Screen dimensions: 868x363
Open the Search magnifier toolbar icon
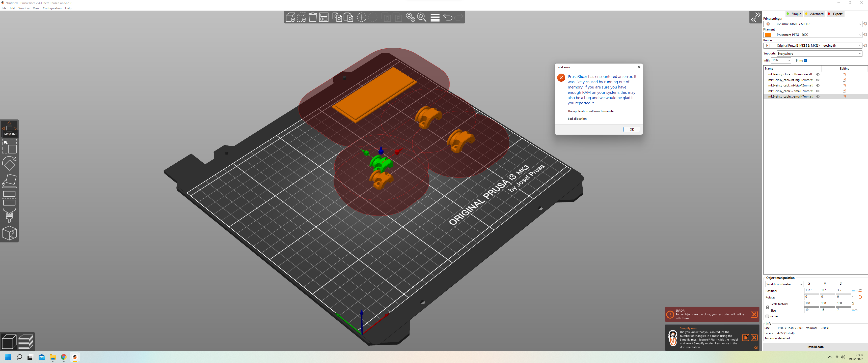pyautogui.click(x=422, y=17)
